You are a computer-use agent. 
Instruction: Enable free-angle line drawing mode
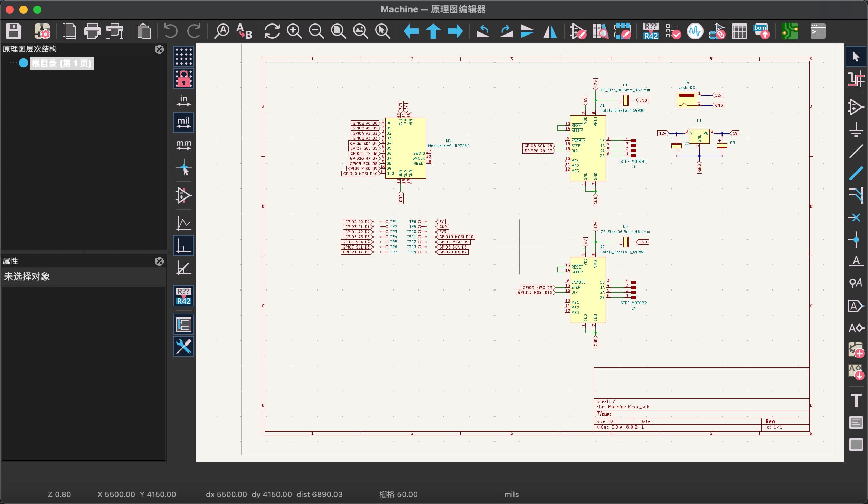(183, 223)
